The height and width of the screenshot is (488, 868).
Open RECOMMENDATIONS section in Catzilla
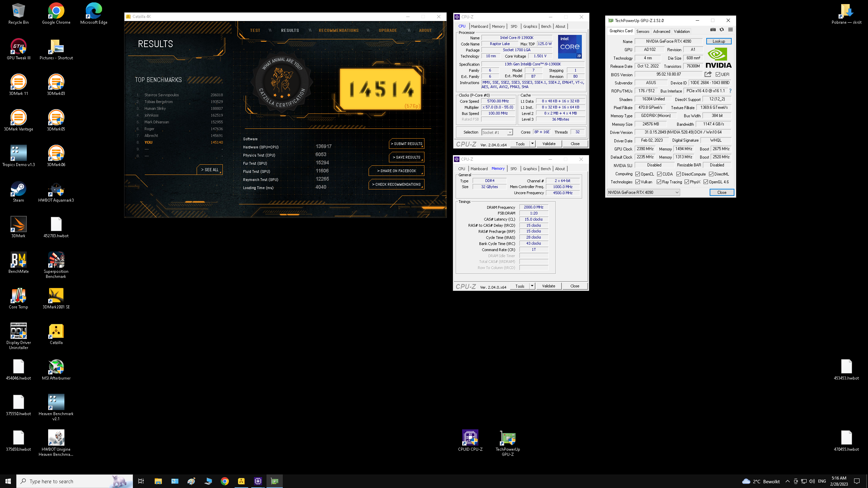338,30
